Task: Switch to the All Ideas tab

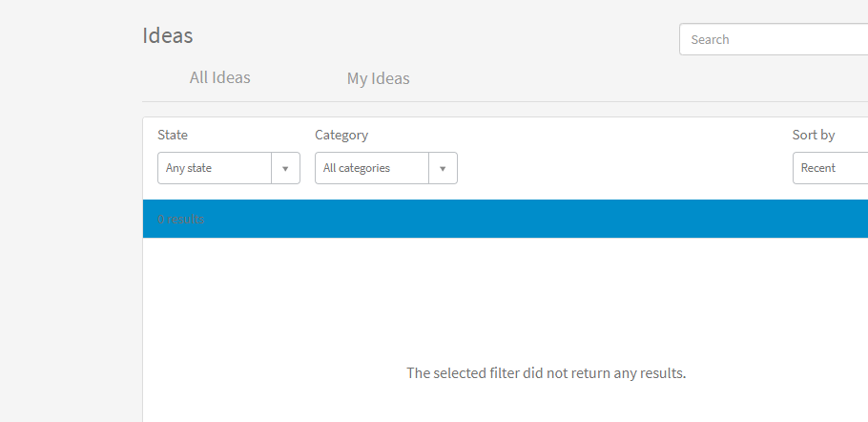Action: tap(219, 77)
